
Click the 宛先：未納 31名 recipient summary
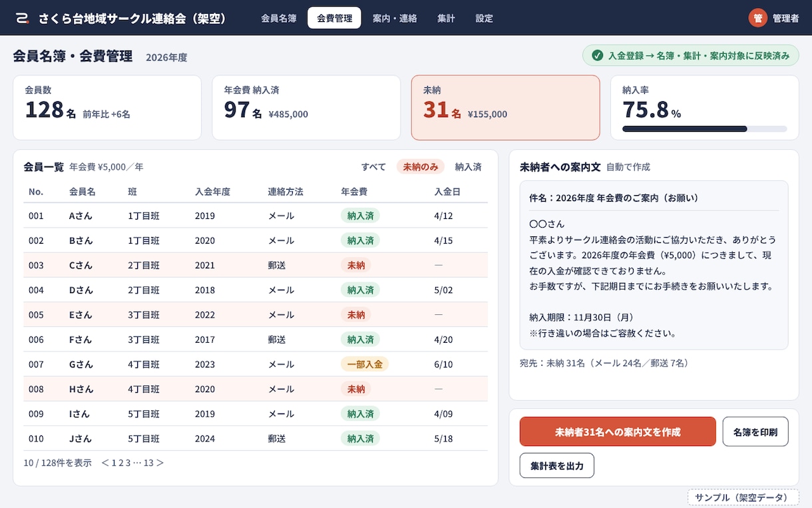tap(606, 363)
